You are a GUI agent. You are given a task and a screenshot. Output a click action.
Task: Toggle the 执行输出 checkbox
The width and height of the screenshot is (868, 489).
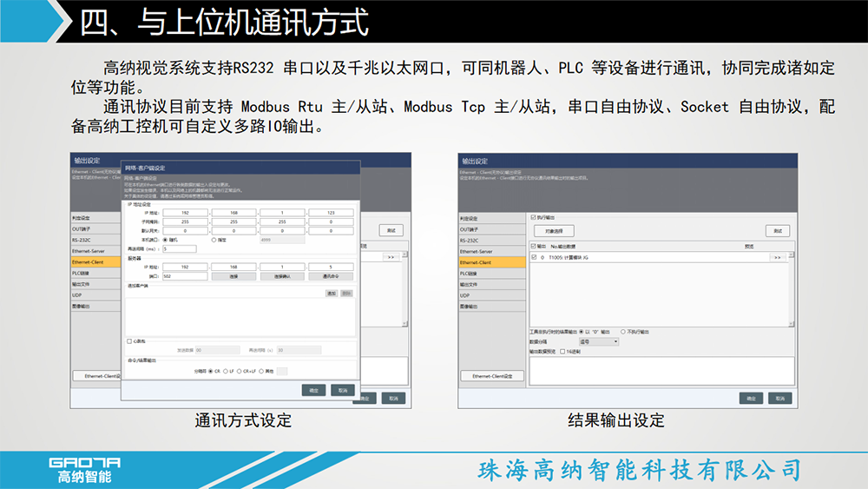pos(532,216)
